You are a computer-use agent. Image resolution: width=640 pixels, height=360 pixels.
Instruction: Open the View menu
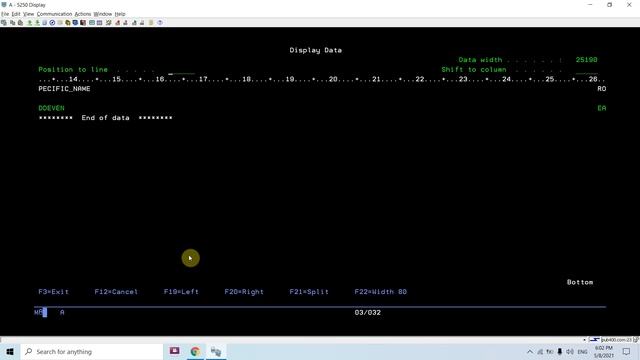click(28, 14)
